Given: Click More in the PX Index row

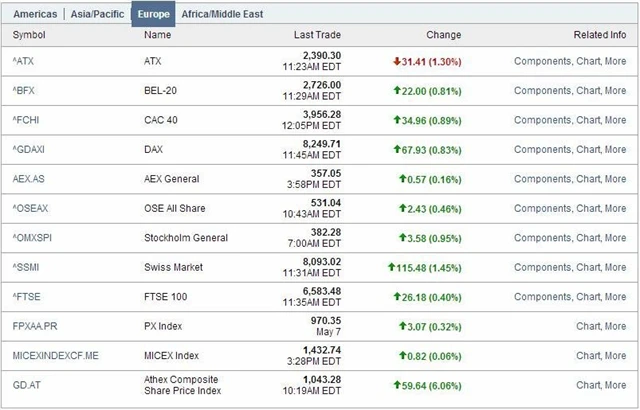Looking at the screenshot, I should coord(616,327).
